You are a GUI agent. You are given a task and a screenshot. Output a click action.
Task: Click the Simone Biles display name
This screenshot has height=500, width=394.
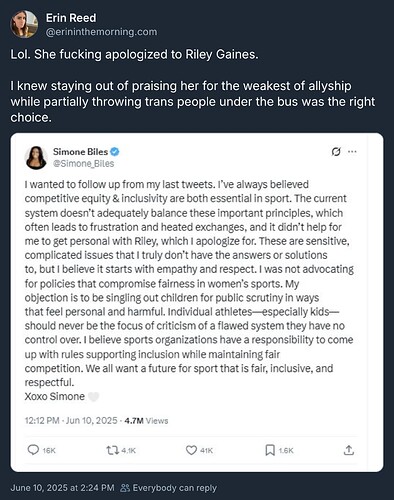80,152
